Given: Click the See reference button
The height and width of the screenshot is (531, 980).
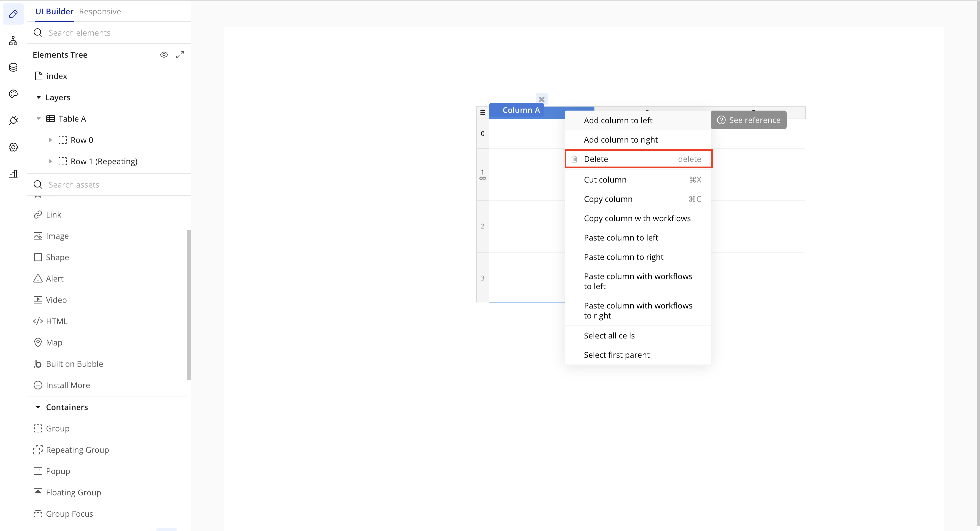Looking at the screenshot, I should coord(748,120).
